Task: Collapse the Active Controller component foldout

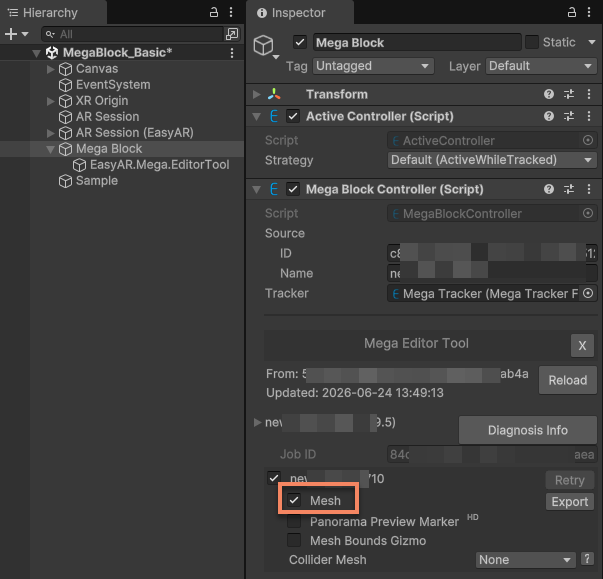Action: click(256, 116)
